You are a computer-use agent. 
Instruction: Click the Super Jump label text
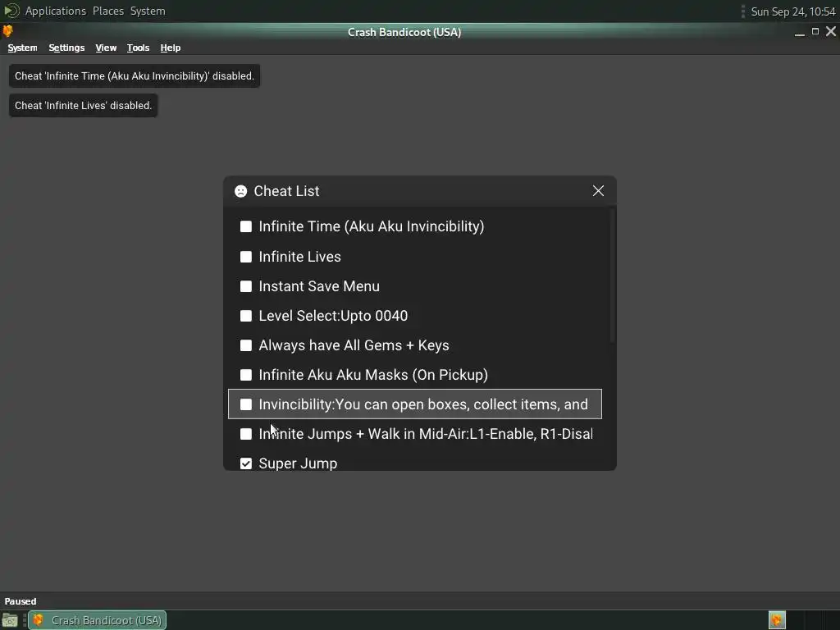point(298,463)
